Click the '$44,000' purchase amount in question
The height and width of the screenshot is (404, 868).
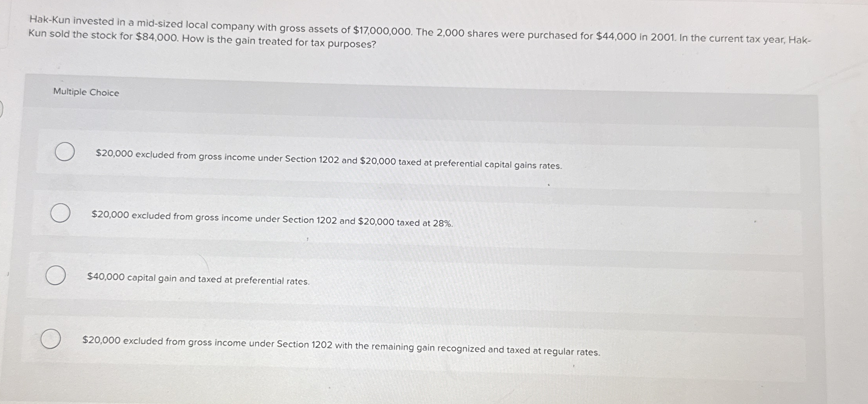click(616, 37)
